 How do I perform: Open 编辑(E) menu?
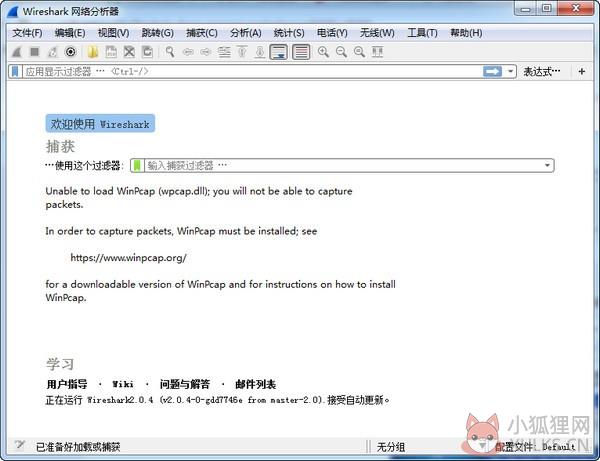tap(70, 33)
